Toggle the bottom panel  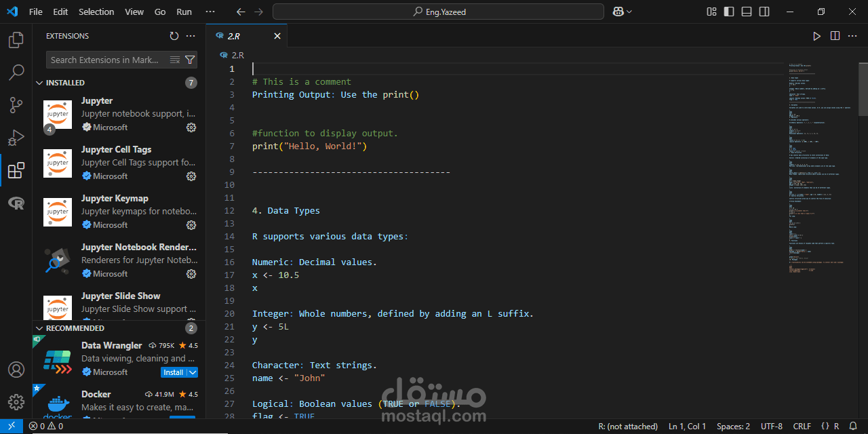(x=747, y=12)
